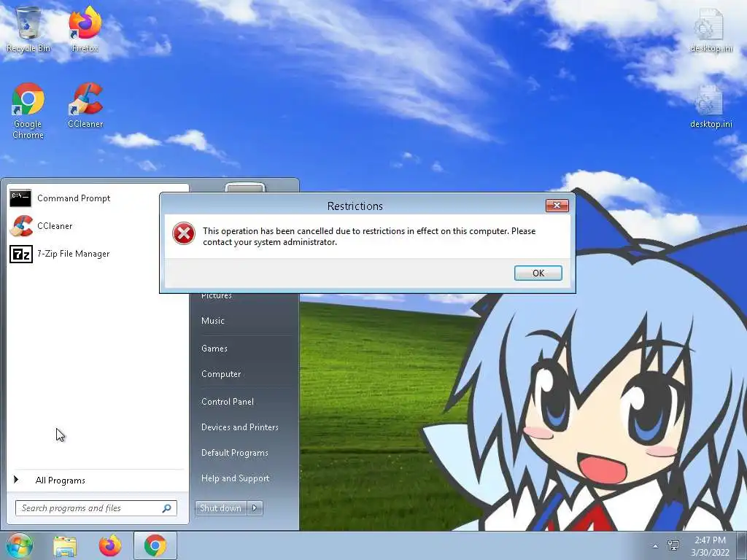
Task: Click the 7-Zip icon in Start menu
Action: coord(21,254)
